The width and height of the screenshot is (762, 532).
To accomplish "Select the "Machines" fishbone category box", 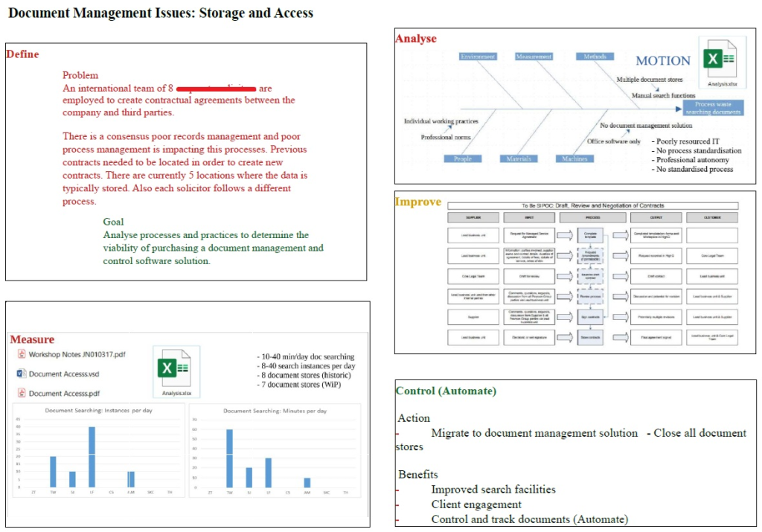I will [574, 159].
